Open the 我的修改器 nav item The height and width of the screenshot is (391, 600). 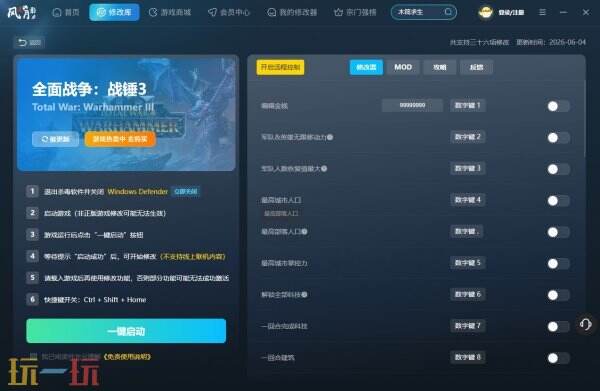[x=292, y=12]
